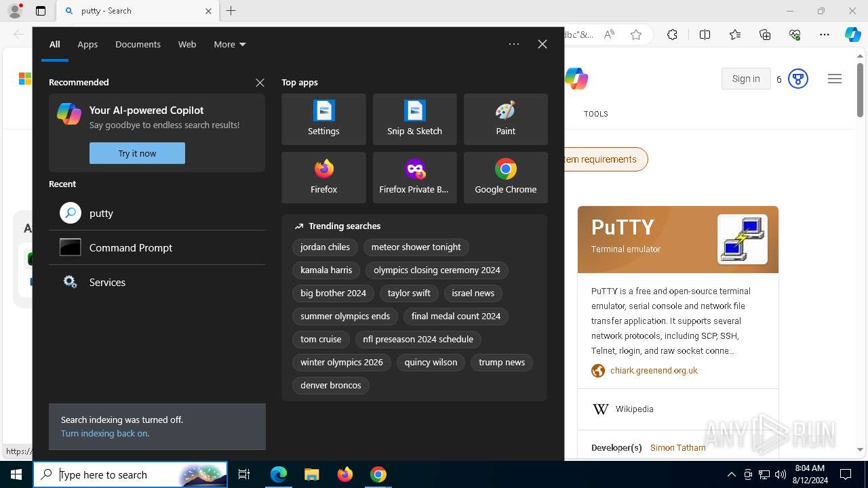Open chiark.greenend.org.uk link

654,371
